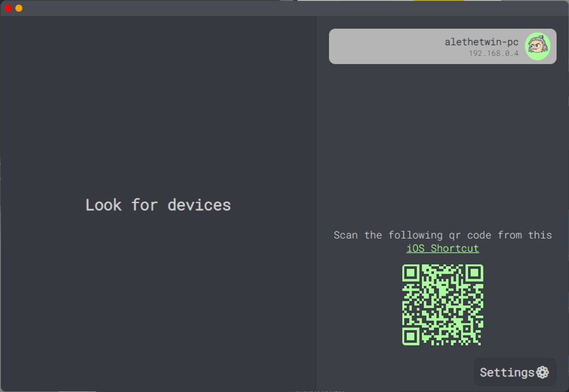Click the QR code's bottom-left finder square

[x=411, y=336]
